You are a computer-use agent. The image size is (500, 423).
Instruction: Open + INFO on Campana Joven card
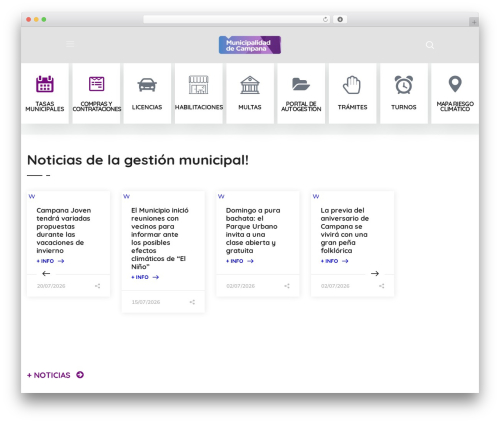[x=50, y=261]
